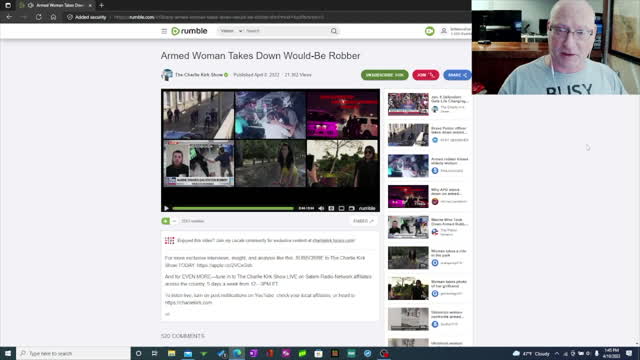
Task: Play the video using play button
Action: coord(167,208)
